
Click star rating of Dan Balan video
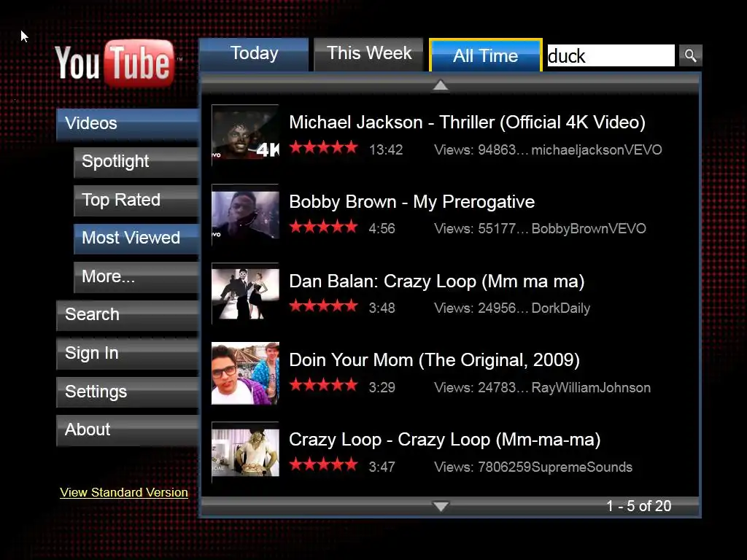pyautogui.click(x=323, y=306)
